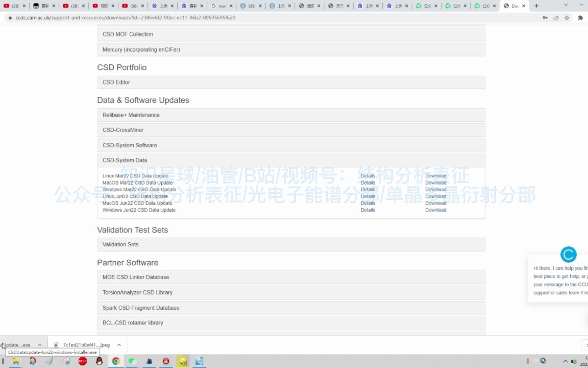Download Windows Jun22 CSD Data Update

pyautogui.click(x=436, y=210)
